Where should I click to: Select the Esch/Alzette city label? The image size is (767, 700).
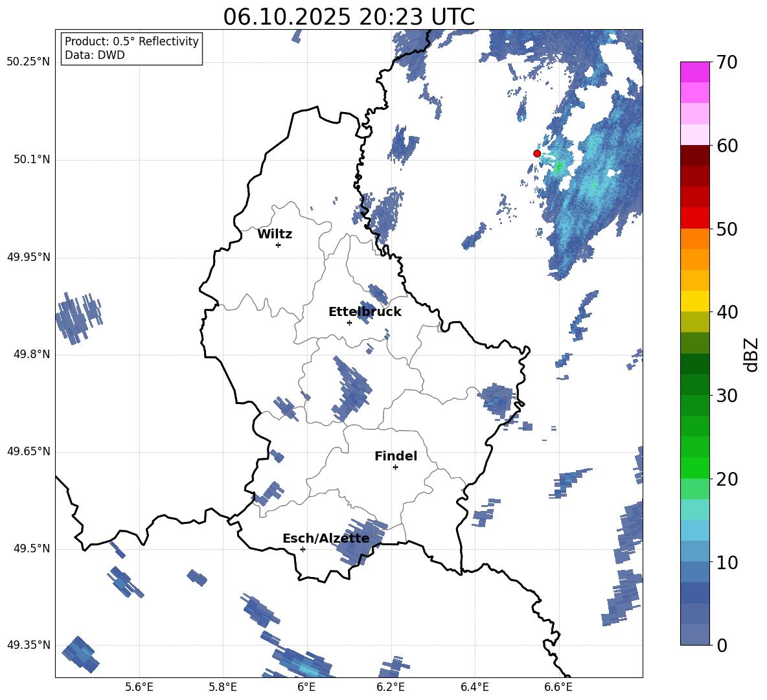pyautogui.click(x=326, y=538)
